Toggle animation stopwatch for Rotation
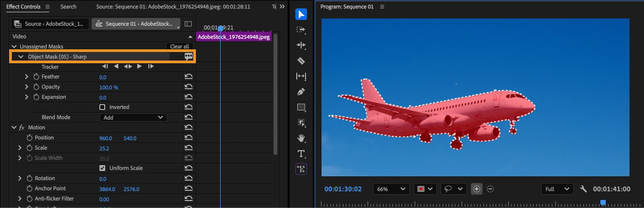Image resolution: width=644 pixels, height=208 pixels. tap(30, 179)
